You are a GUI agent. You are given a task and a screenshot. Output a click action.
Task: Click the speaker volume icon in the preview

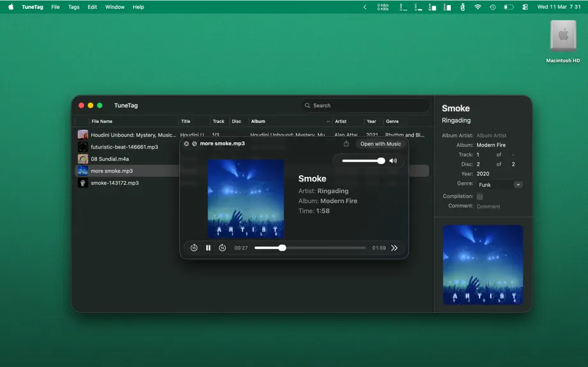click(393, 161)
